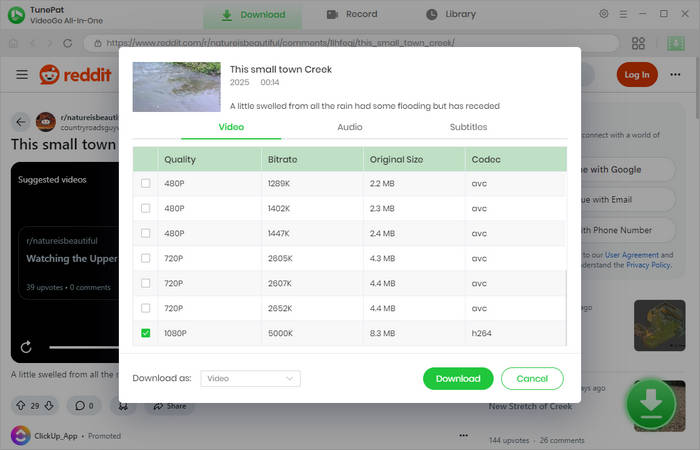Open the New Stretch of Creek post
700x450 pixels.
[x=530, y=406]
